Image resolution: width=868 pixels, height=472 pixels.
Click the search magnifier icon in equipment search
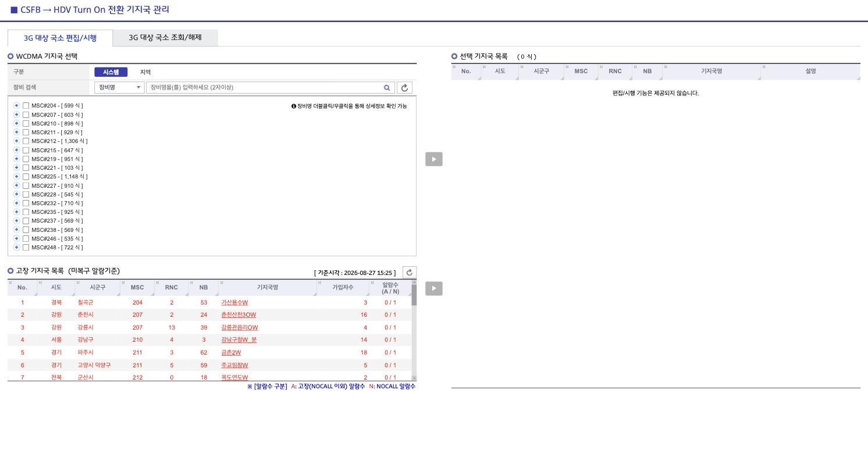(387, 88)
